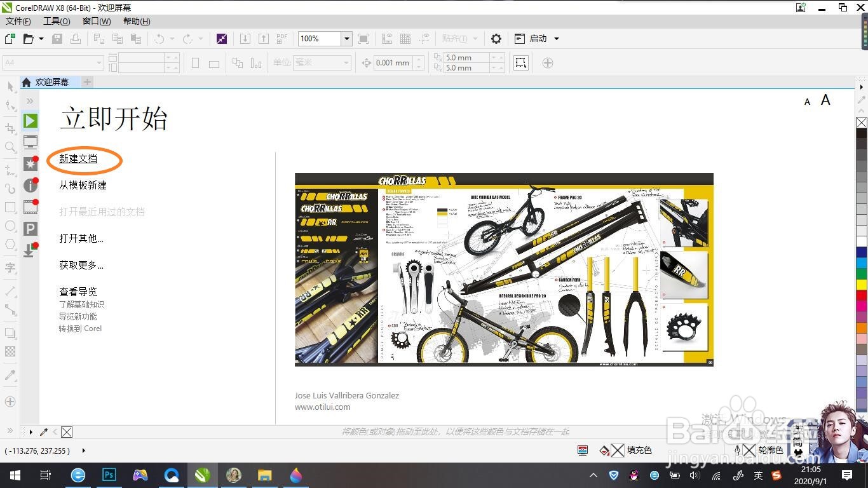The image size is (868, 488).
Task: Select landscape page orientation
Action: pyautogui.click(x=214, y=63)
